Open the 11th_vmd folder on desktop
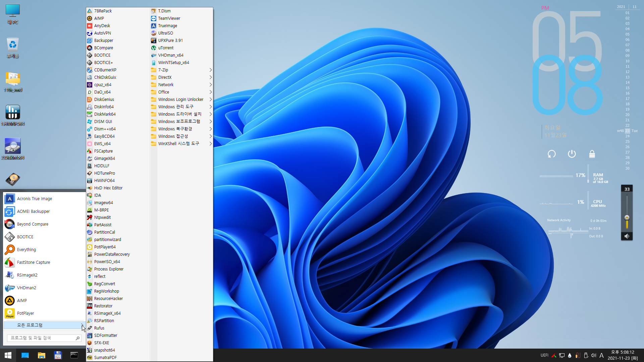The width and height of the screenshot is (644, 362). [13, 82]
